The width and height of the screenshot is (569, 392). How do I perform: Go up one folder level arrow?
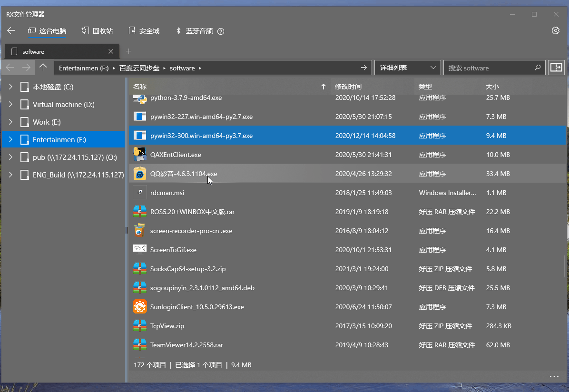[43, 68]
